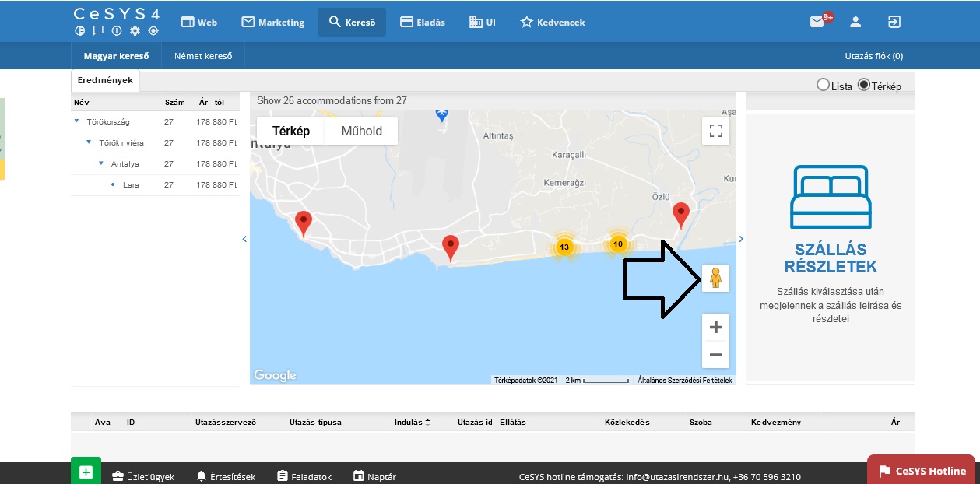Open the cluster marker showing 10
The image size is (980, 484).
click(618, 244)
